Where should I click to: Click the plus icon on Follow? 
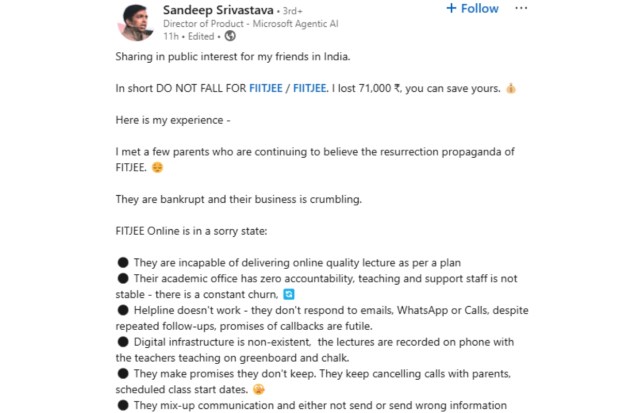tap(451, 9)
